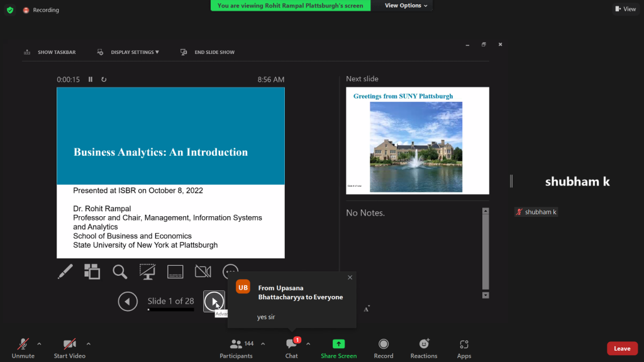Image resolution: width=644 pixels, height=362 pixels.
Task: Click End Slide Show
Action: [208, 52]
